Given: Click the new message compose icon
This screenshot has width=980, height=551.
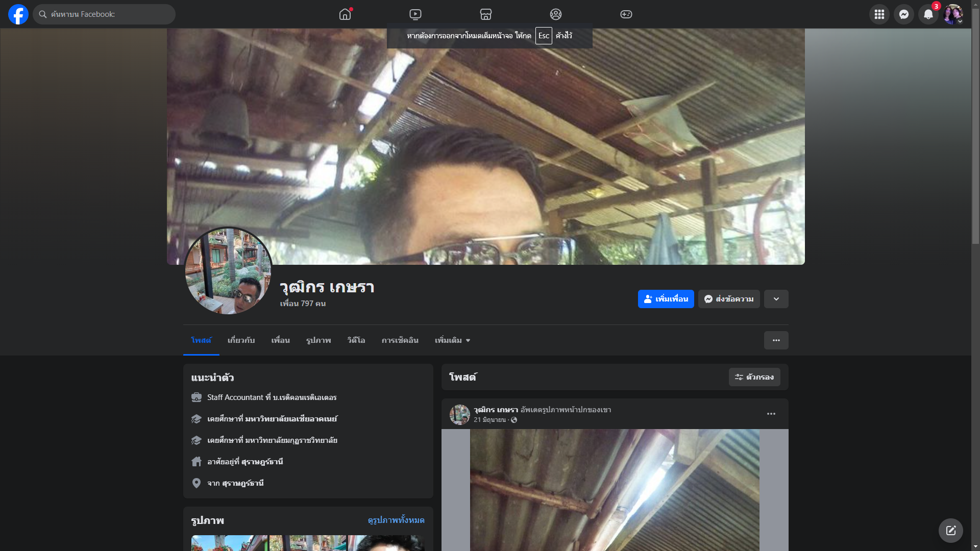Looking at the screenshot, I should pos(950,531).
